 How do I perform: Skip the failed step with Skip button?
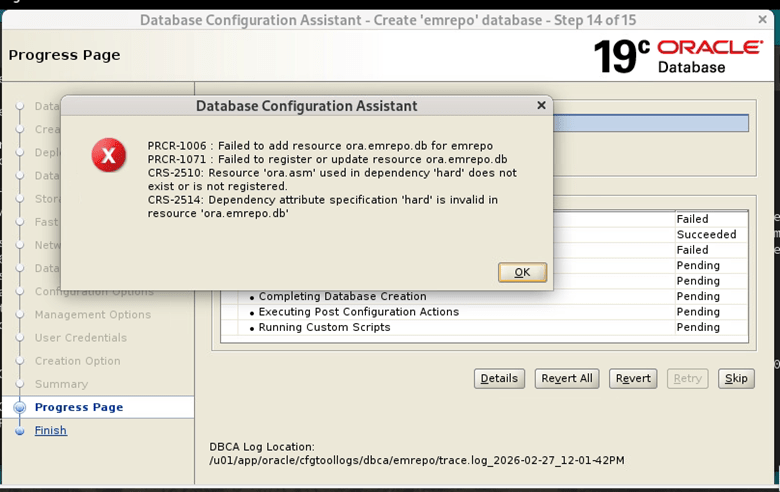click(x=735, y=378)
